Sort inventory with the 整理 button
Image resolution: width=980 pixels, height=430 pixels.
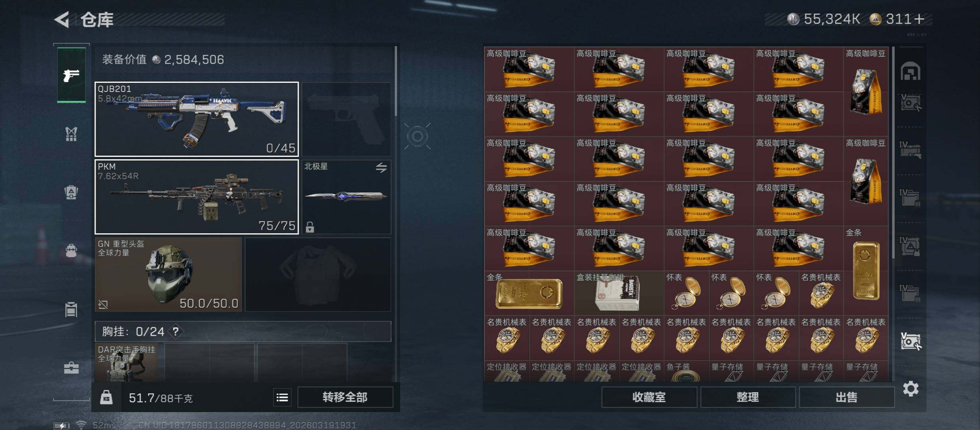748,397
